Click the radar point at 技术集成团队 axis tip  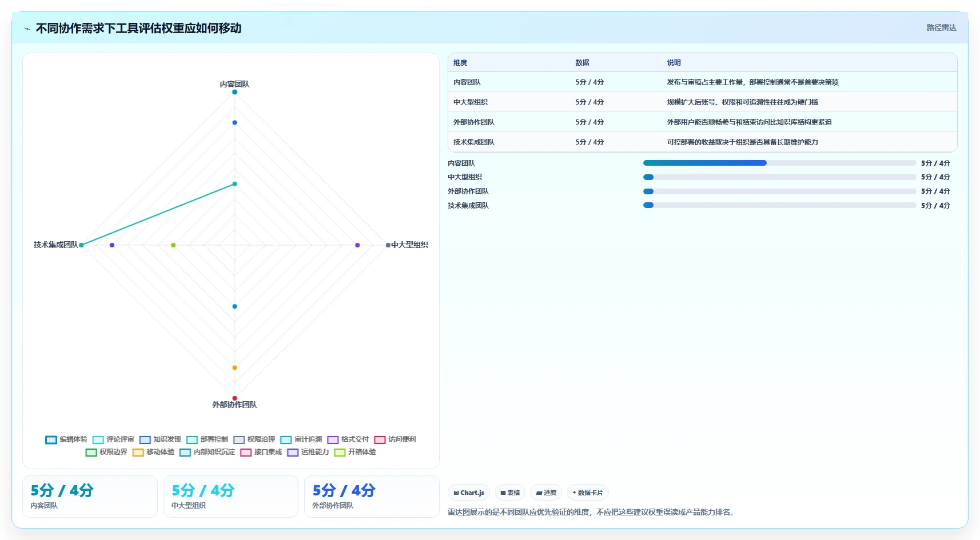pyautogui.click(x=81, y=245)
